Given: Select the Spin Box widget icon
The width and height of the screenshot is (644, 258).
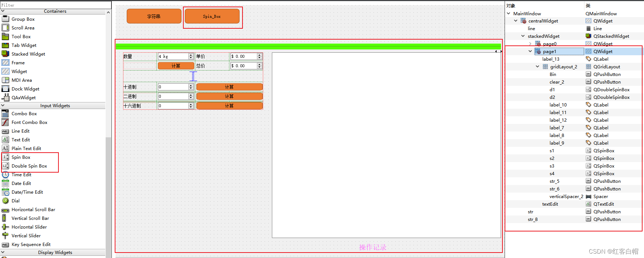Looking at the screenshot, I should (x=5, y=157).
